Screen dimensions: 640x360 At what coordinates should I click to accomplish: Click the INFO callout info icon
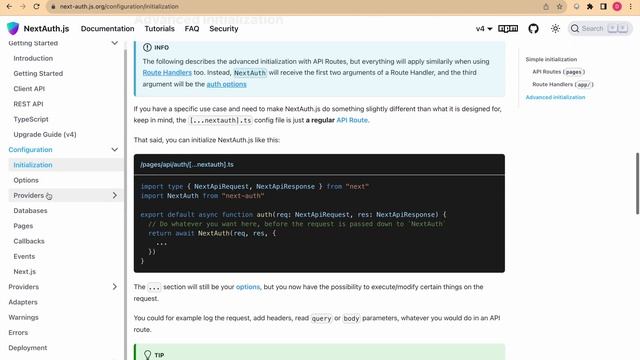click(147, 47)
